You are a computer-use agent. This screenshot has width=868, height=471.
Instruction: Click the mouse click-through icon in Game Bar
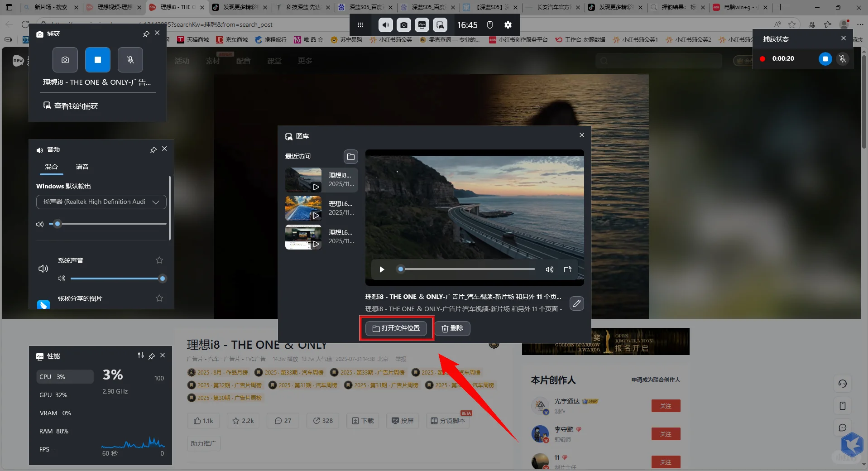tap(490, 25)
